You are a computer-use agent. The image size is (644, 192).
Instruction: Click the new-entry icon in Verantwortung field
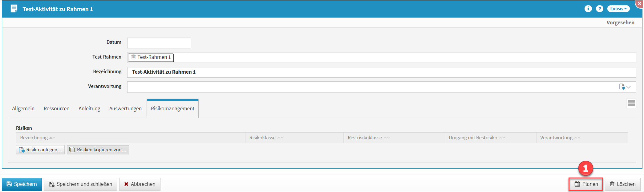pos(622,87)
